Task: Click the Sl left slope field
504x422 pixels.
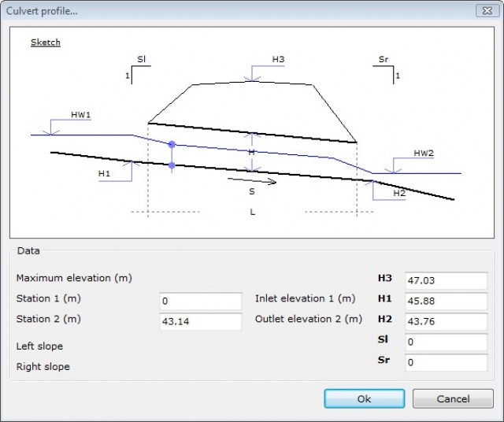Action: (446, 342)
